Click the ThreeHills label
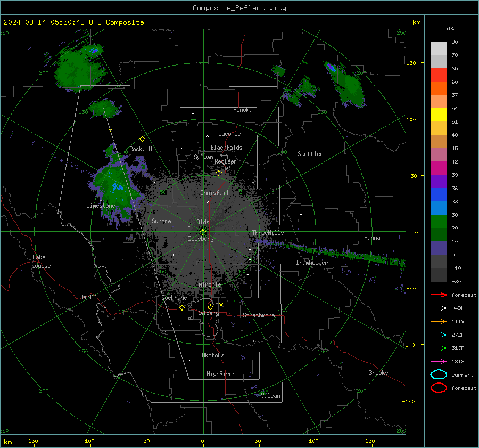The width and height of the screenshot is (479, 448). point(268,233)
